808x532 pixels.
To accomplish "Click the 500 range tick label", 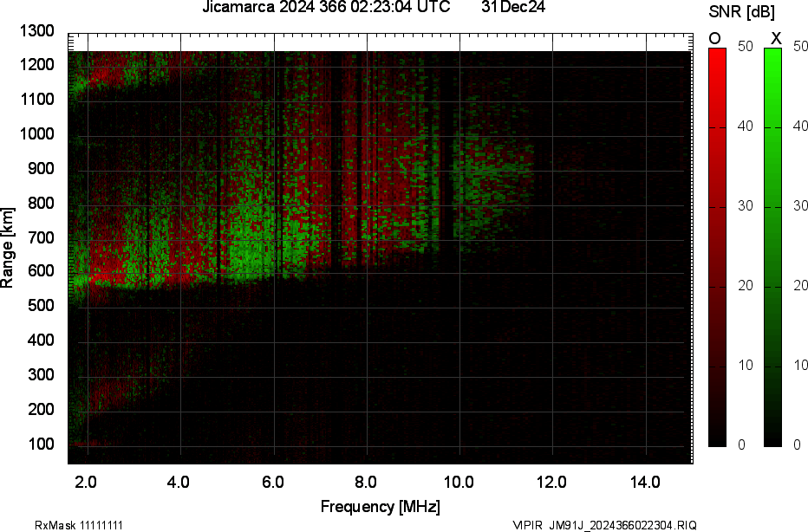I will [x=41, y=305].
